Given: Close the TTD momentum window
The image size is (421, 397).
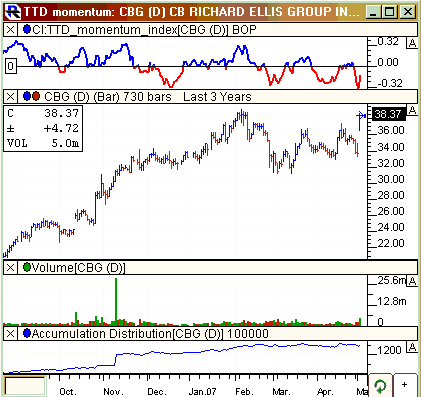Looking at the screenshot, I should [x=407, y=12].
